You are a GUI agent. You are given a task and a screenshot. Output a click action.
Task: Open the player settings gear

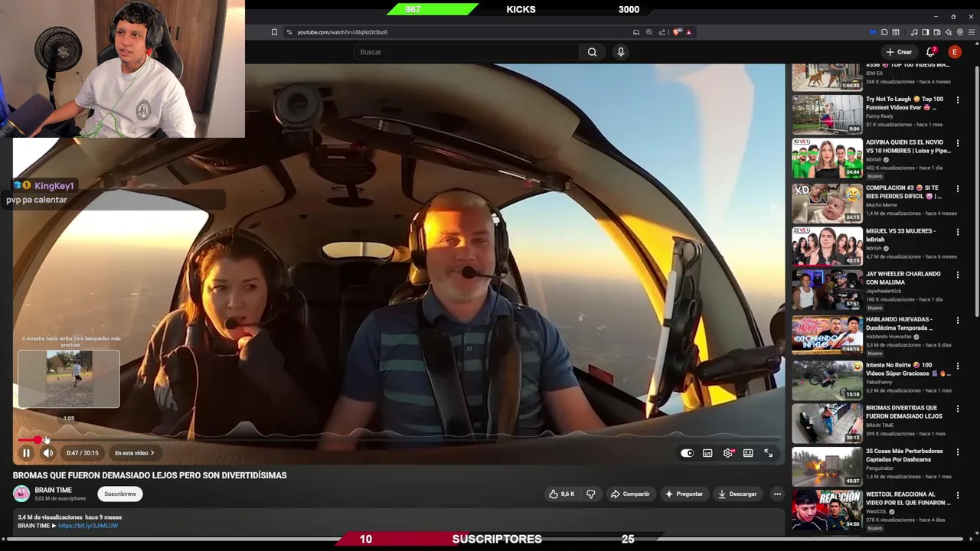tap(728, 453)
